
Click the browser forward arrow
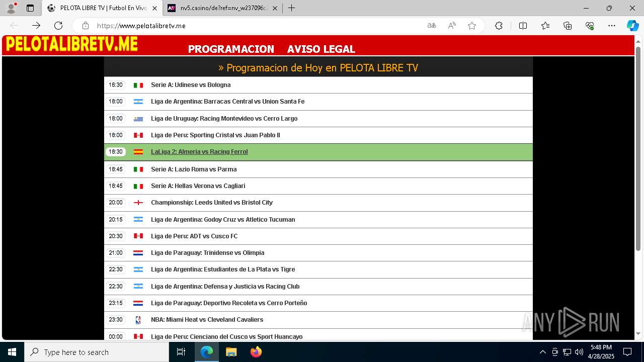click(36, 26)
